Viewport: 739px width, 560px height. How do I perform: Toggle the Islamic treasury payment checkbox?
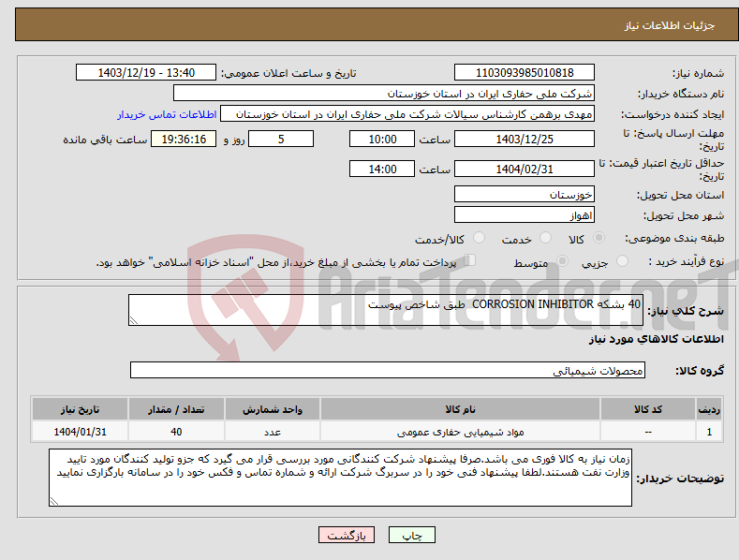click(x=470, y=260)
